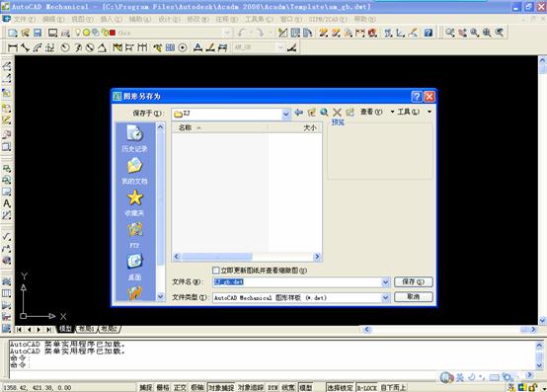Click the 预览 preview label
The width and height of the screenshot is (547, 392).
338,122
